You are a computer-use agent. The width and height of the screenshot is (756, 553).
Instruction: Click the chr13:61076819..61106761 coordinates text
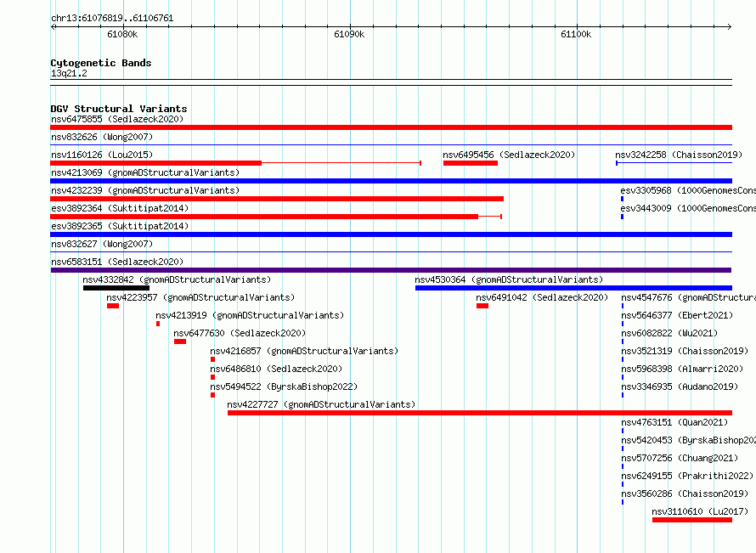point(112,18)
